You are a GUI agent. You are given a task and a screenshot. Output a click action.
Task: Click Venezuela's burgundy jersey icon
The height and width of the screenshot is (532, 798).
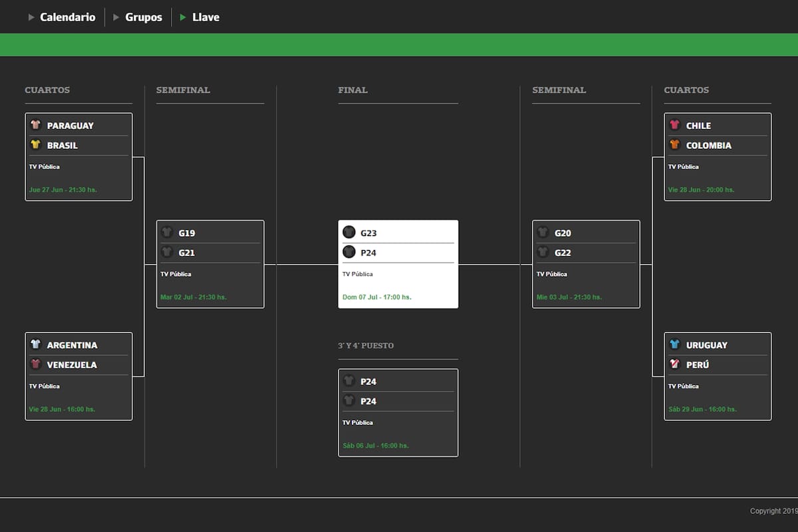click(x=35, y=364)
